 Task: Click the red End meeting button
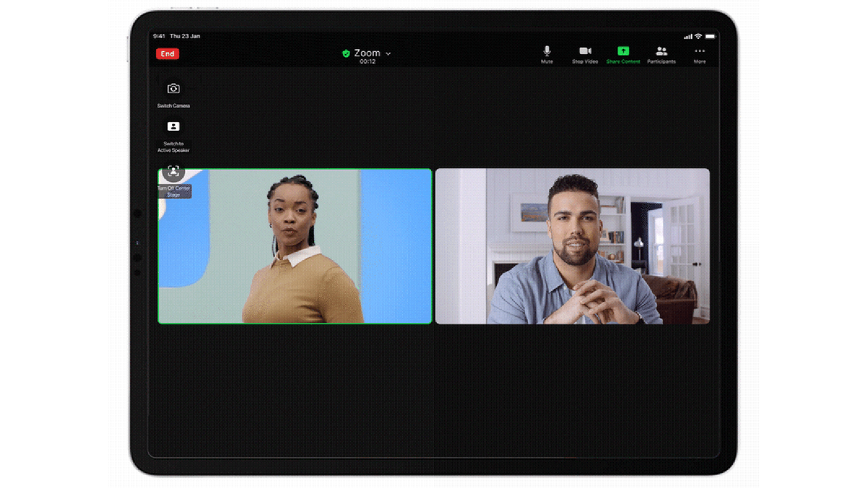point(167,53)
